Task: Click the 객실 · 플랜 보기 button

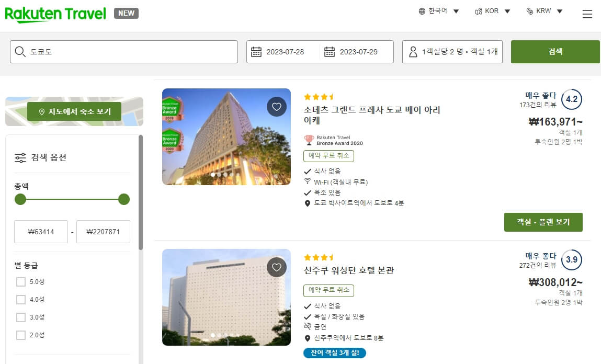Action: [543, 222]
